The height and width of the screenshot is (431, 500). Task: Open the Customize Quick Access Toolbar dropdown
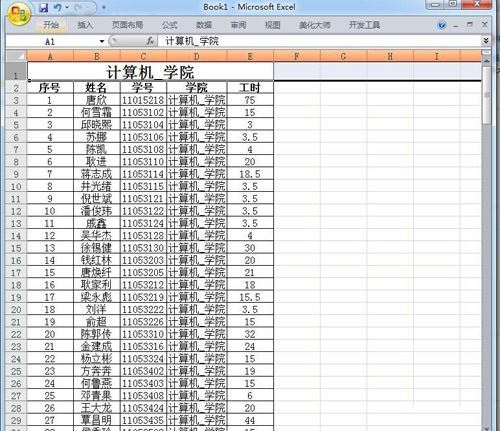point(104,7)
